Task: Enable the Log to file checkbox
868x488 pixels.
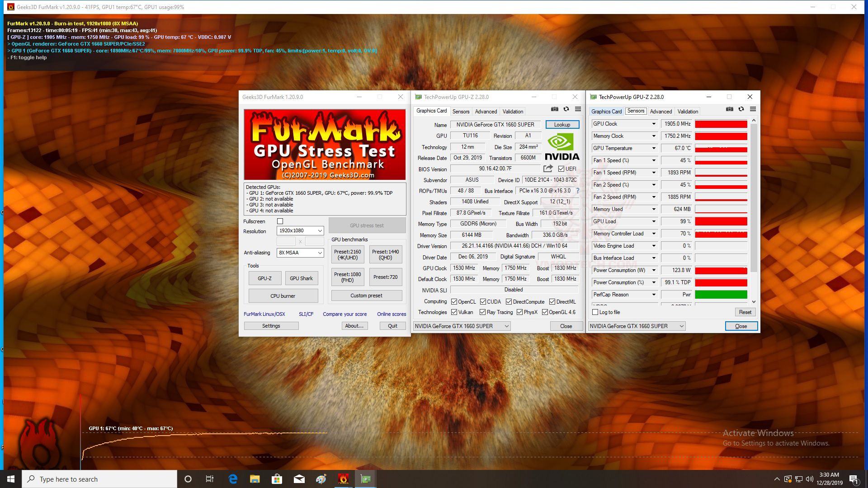Action: tap(595, 312)
